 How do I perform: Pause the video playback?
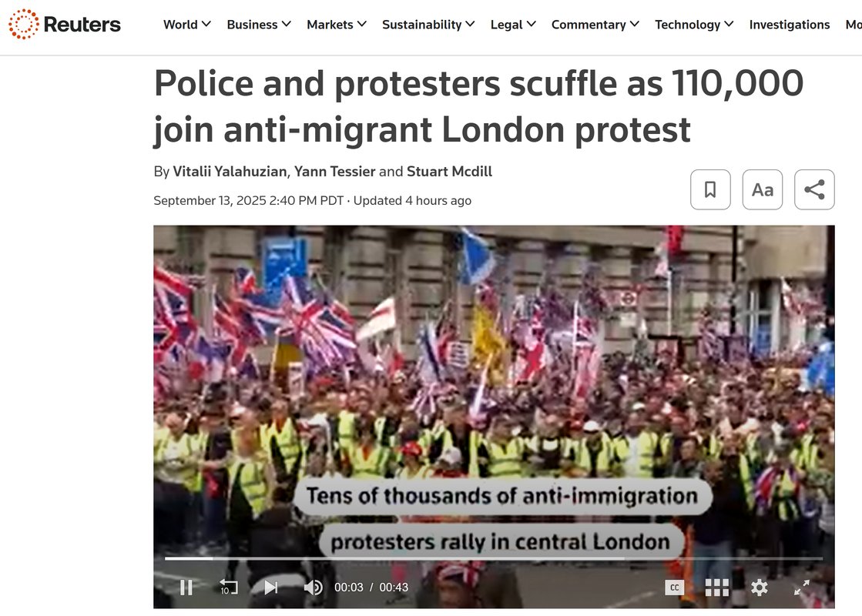tap(186, 588)
